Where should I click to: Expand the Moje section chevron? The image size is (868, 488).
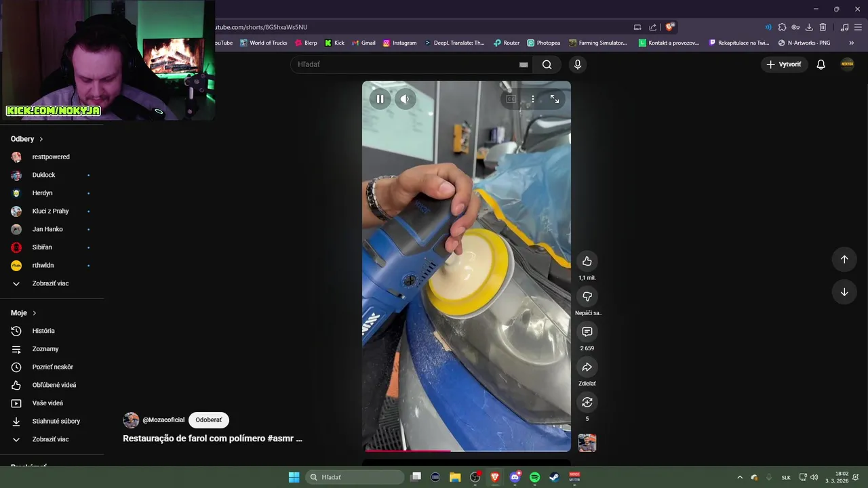(35, 313)
